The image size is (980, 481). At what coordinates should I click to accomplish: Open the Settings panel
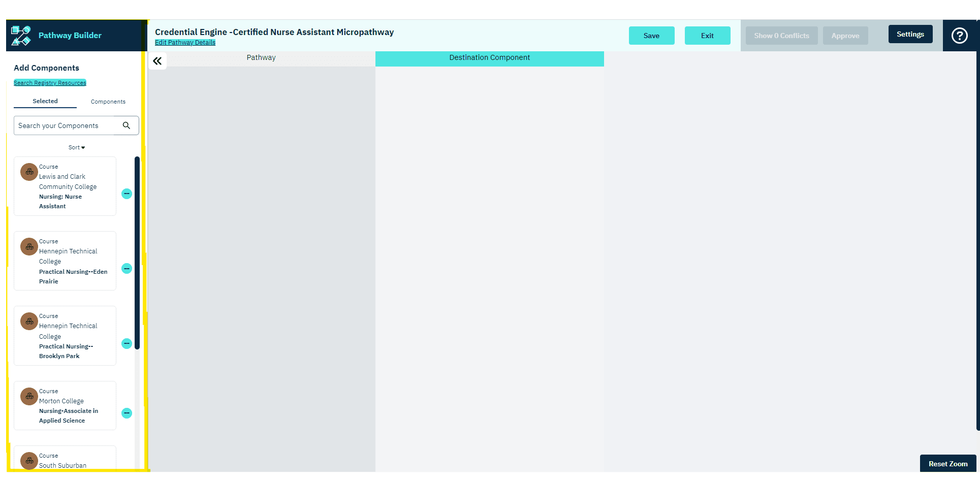point(910,34)
